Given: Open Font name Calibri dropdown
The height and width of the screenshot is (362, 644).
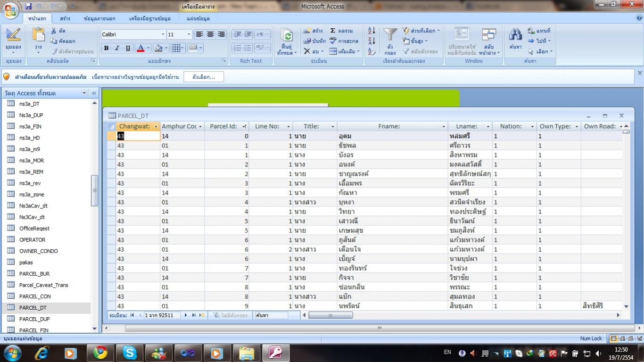Looking at the screenshot, I should coord(163,34).
